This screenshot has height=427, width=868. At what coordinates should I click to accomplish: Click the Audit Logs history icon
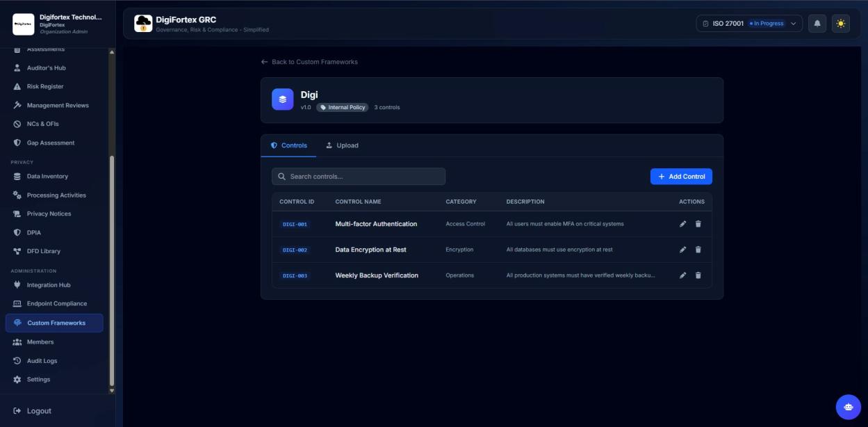[17, 361]
